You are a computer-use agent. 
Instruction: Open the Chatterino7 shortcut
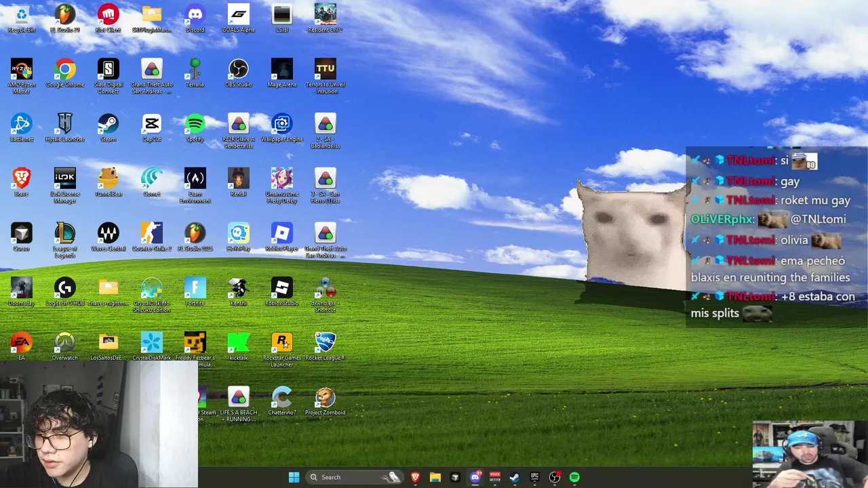click(x=282, y=401)
